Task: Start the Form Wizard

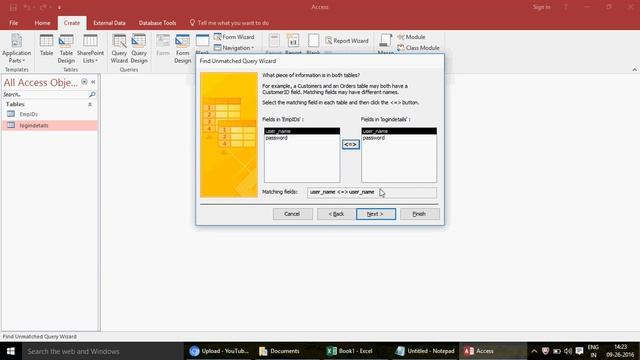Action: pos(234,37)
